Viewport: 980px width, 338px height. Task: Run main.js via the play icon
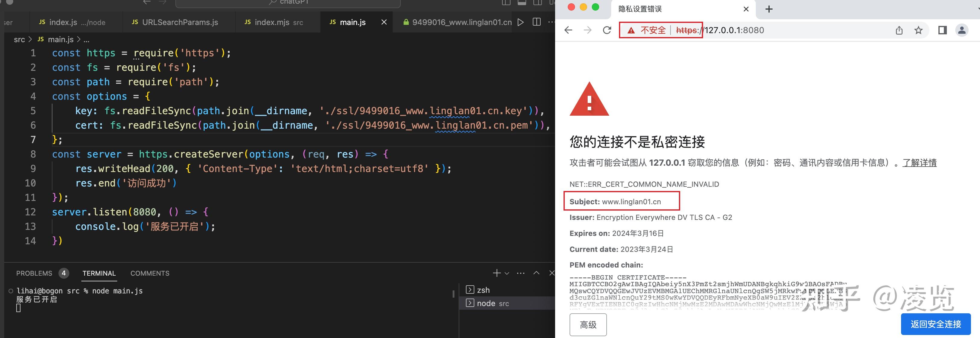[521, 22]
